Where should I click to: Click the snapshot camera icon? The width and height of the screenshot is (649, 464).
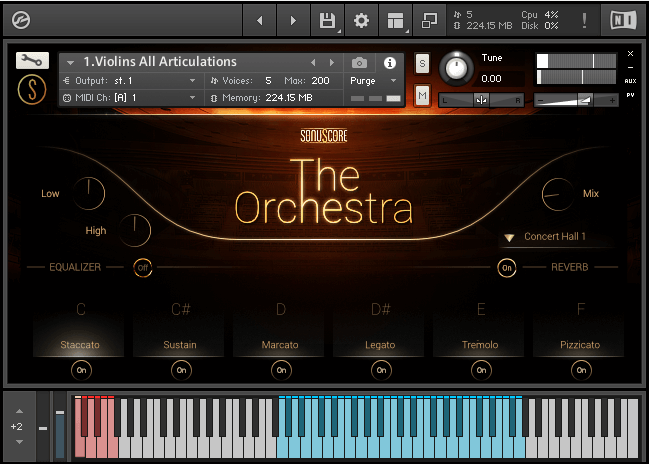click(359, 63)
